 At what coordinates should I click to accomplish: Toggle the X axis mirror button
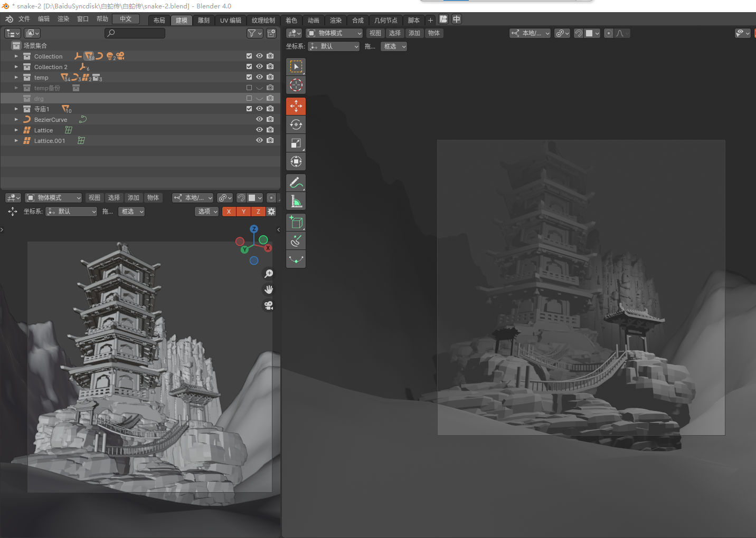pyautogui.click(x=229, y=212)
